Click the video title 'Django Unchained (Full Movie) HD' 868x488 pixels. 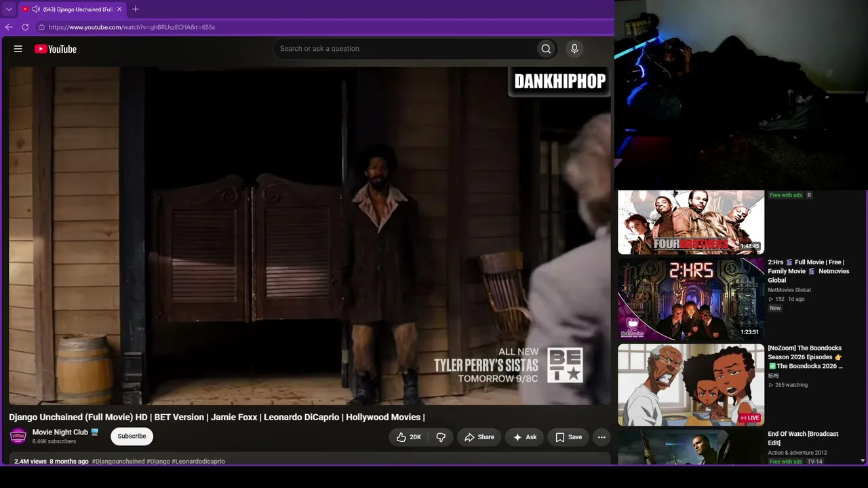pyautogui.click(x=217, y=418)
